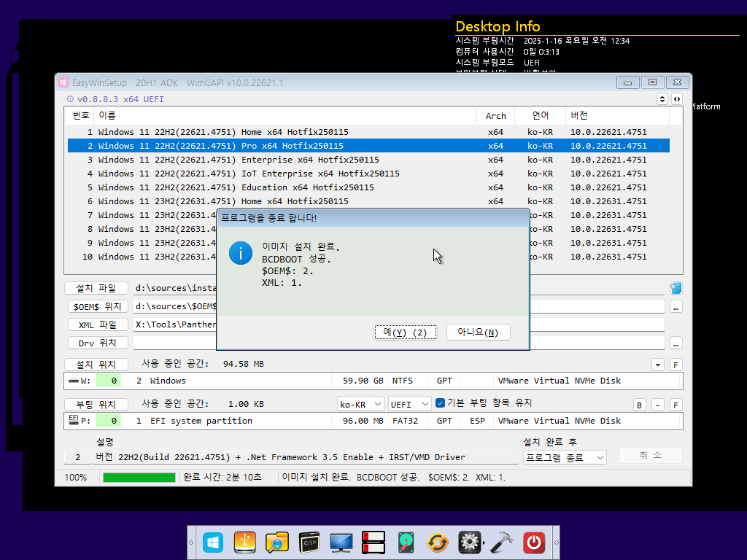Select row 2 Windows 11 22H2 Pro
The height and width of the screenshot is (560, 747).
point(368,146)
